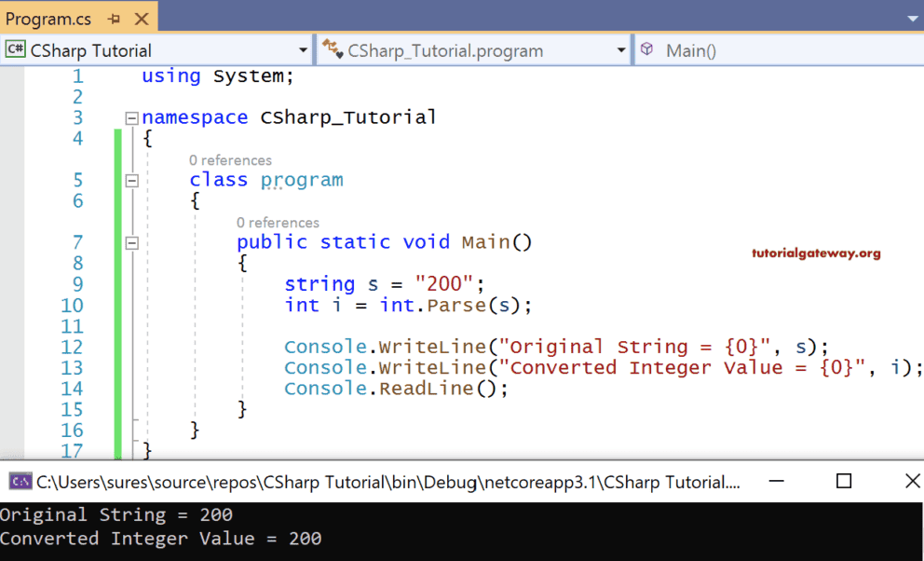Click the C# icon in the console title bar
The height and width of the screenshot is (561, 924).
tap(19, 481)
